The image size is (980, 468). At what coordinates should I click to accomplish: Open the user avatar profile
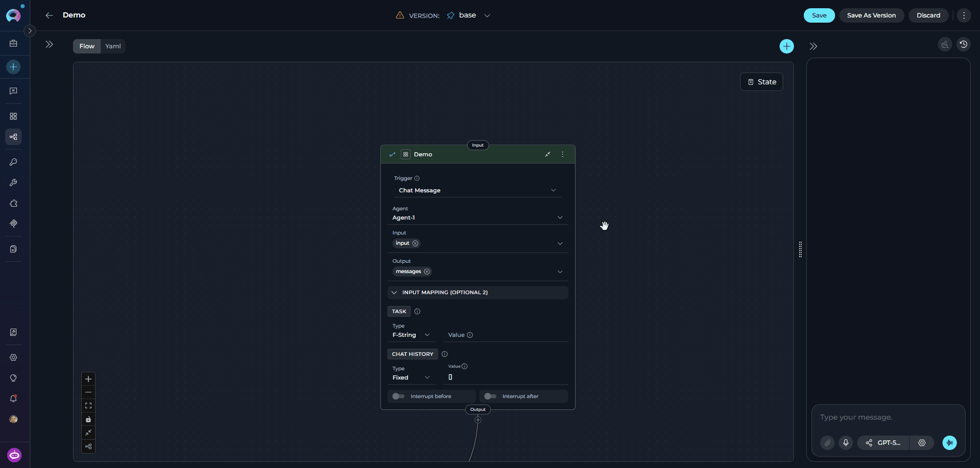pos(13,419)
